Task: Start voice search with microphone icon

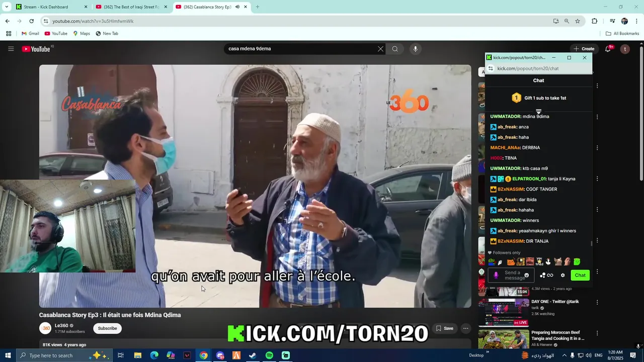Action: pyautogui.click(x=415, y=49)
